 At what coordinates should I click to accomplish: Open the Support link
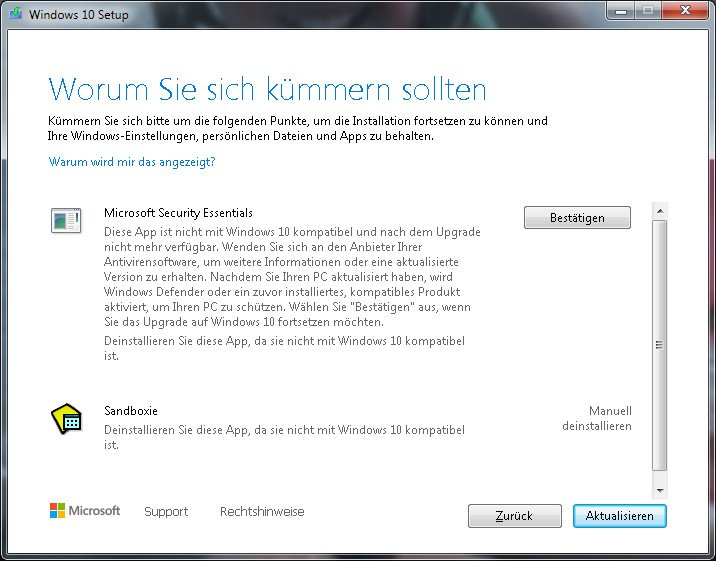(166, 511)
